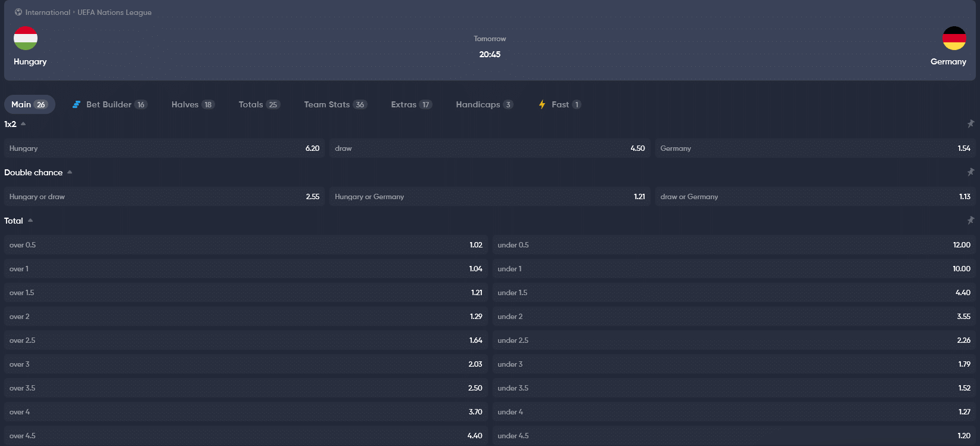Screen dimensions: 980x446
Task: Select Hungary or draw at 2.55
Action: (164, 197)
